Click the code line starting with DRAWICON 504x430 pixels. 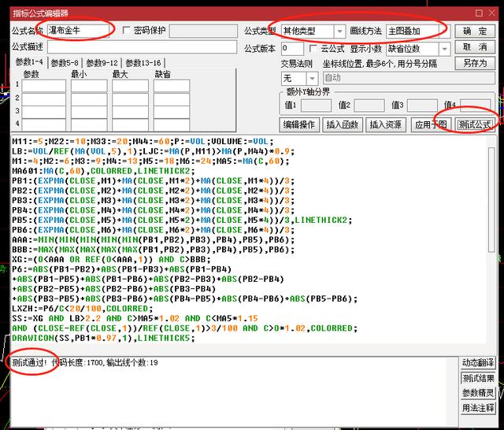pos(103,338)
